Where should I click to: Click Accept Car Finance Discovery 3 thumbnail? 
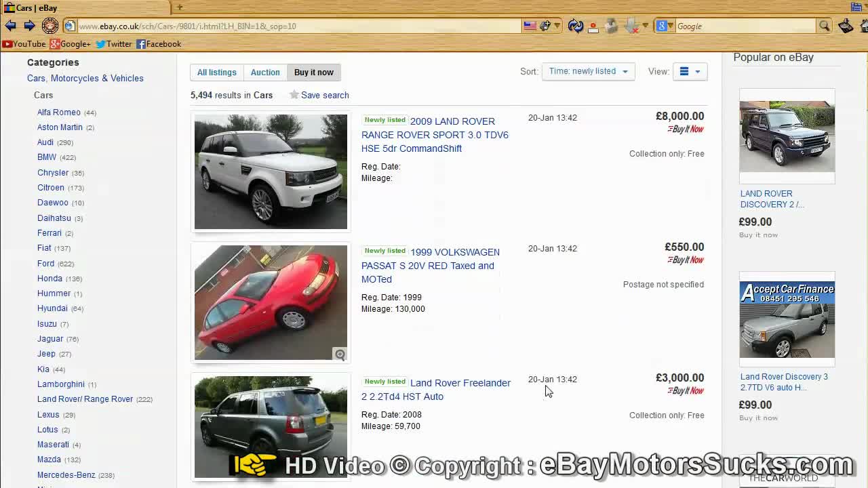tap(787, 319)
